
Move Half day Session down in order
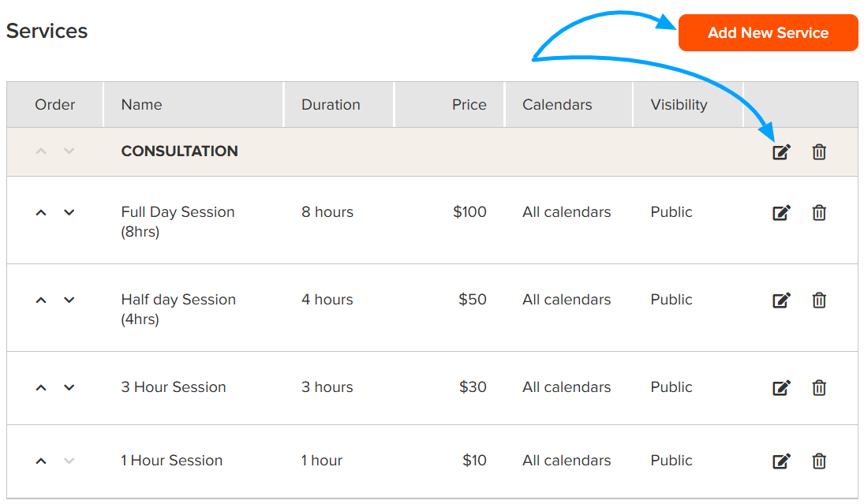[x=69, y=301]
